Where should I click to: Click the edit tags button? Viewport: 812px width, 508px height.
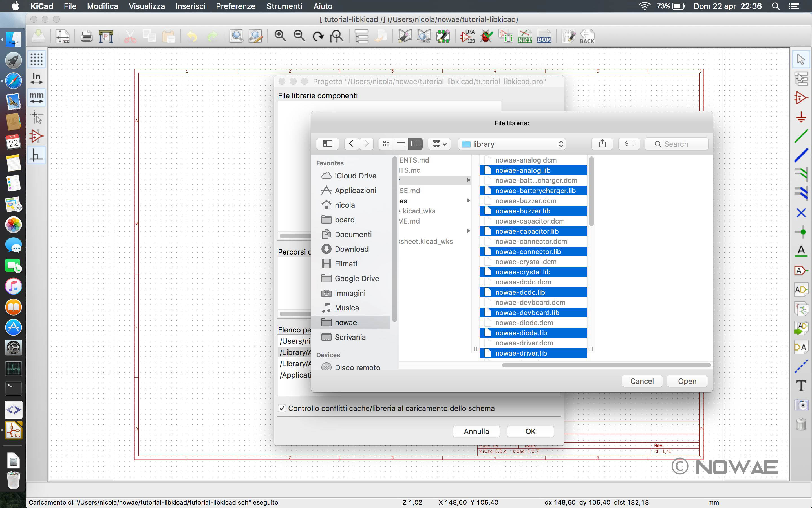[630, 144]
